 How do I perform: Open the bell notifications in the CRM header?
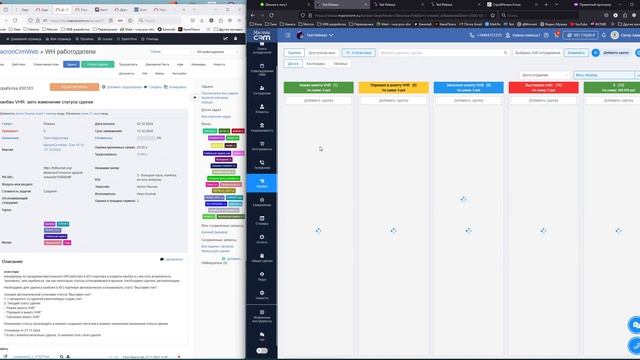pyautogui.click(x=604, y=36)
